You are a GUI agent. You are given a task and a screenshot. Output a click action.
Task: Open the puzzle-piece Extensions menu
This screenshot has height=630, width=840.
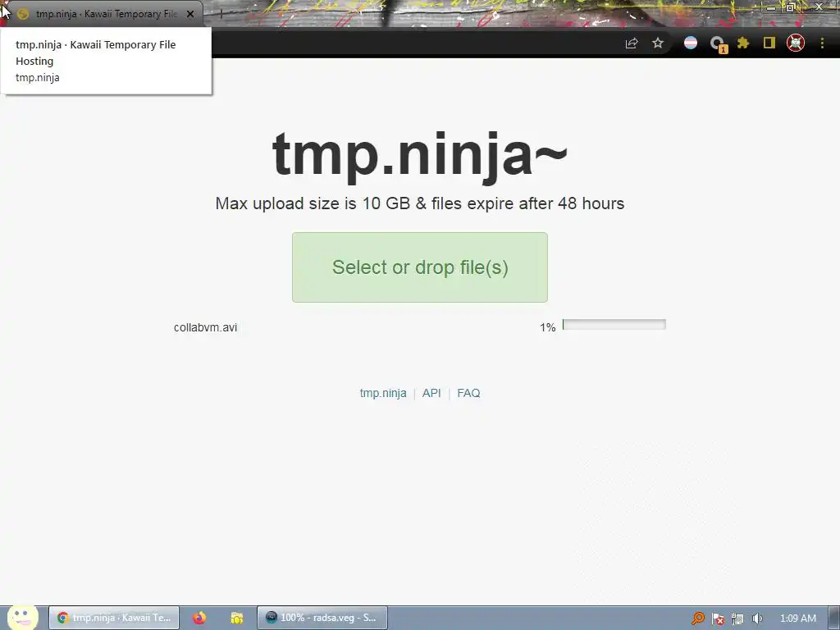click(743, 43)
